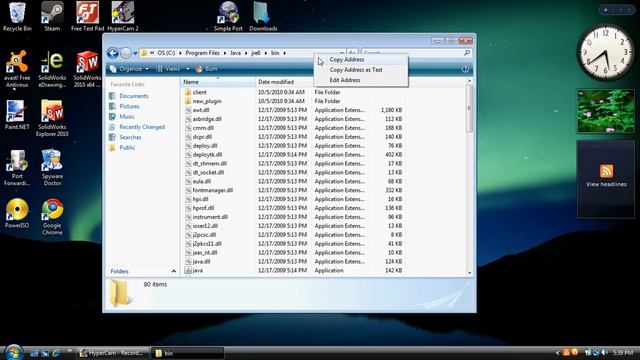Launch HyperCam 2 desktop shortcut

coord(122,16)
